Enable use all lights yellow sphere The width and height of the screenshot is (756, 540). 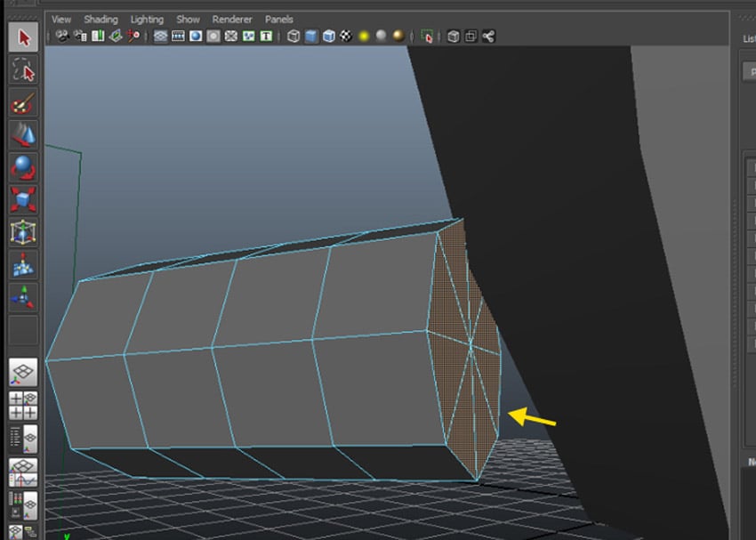[364, 36]
